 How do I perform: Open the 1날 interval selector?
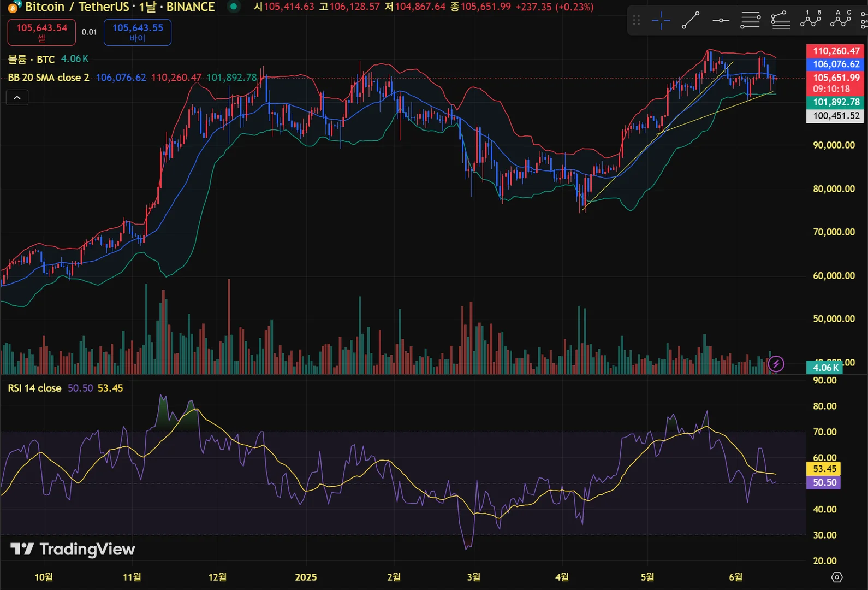click(147, 7)
